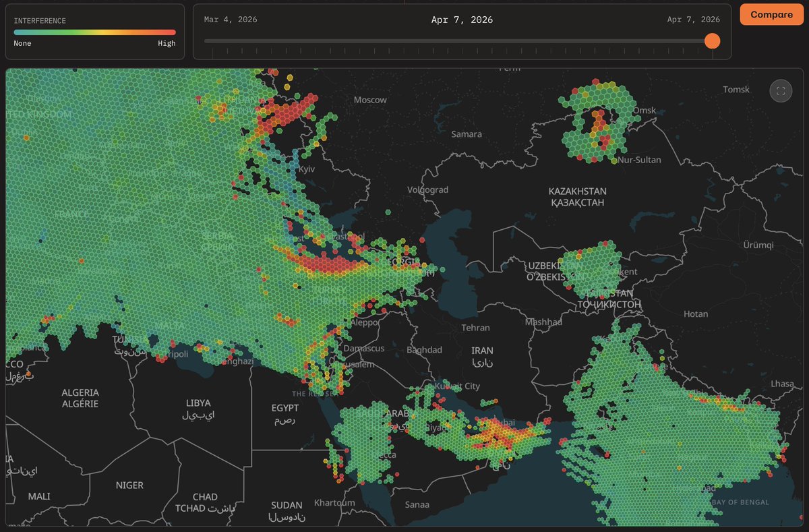Click the ALGERIA country label
809x532 pixels.
[80, 398]
